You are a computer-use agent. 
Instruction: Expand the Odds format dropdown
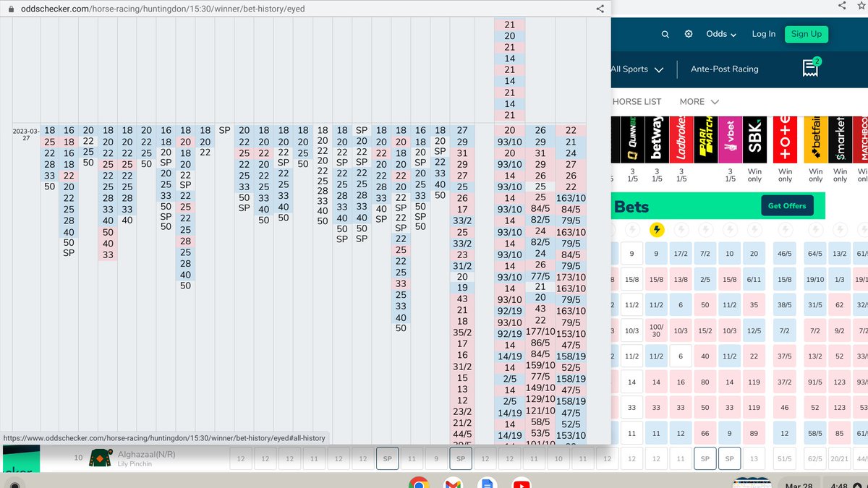[x=721, y=34]
